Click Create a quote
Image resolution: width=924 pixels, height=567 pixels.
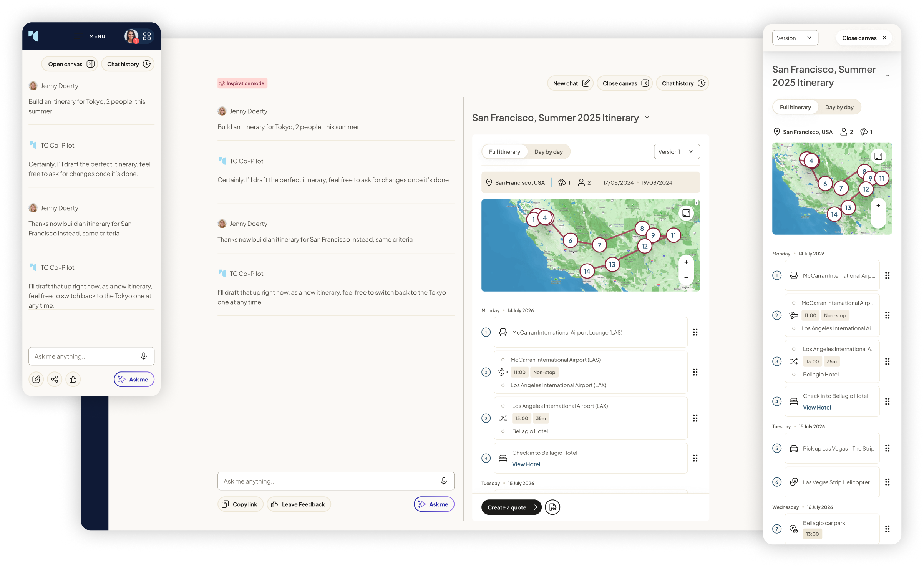511,507
